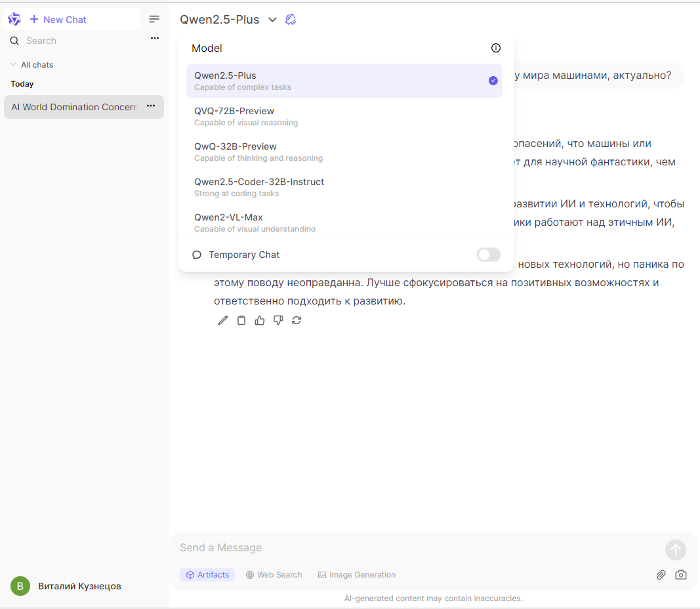Enable Web Search

click(x=274, y=575)
